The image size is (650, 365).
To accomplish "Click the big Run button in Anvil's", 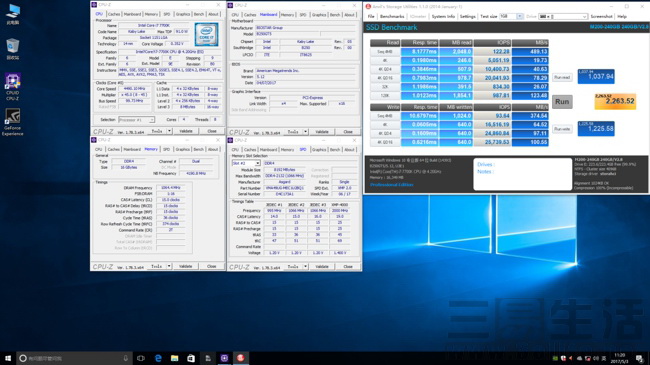I will point(562,102).
